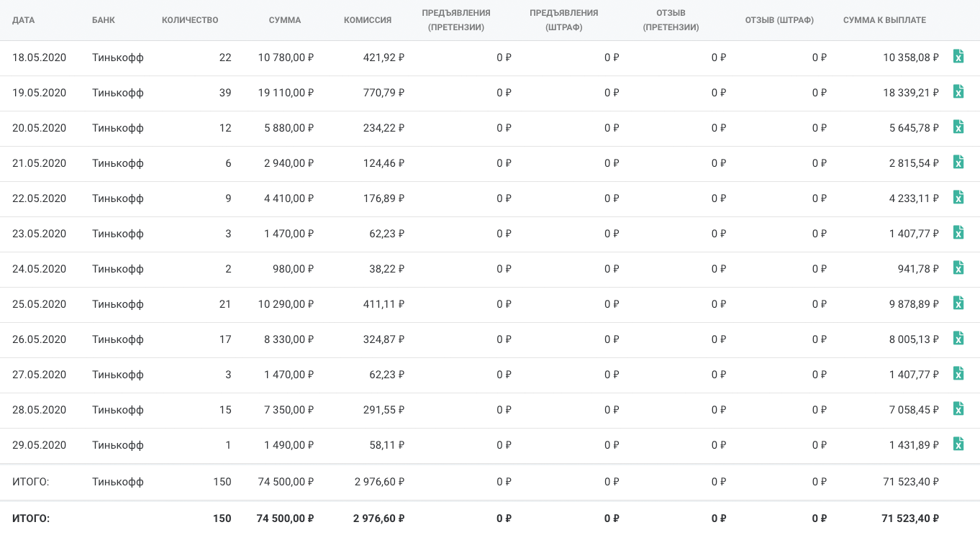The height and width of the screenshot is (535, 980).
Task: Click the КОМИССИЯ column header
Action: coord(368,20)
